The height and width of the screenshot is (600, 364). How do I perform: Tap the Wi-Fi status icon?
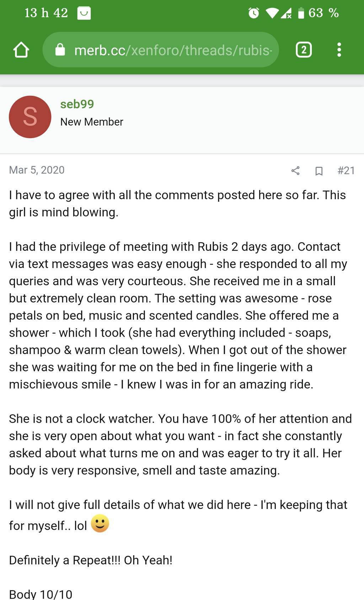272,13
